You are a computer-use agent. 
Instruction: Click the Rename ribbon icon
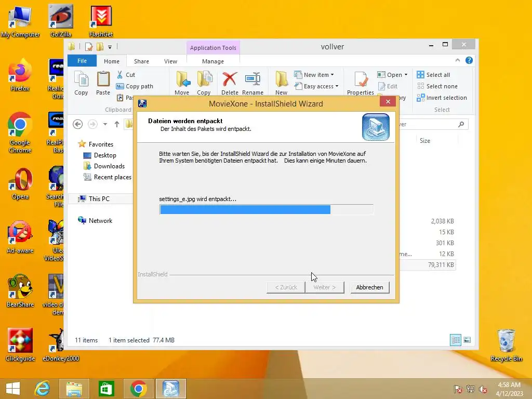(253, 83)
